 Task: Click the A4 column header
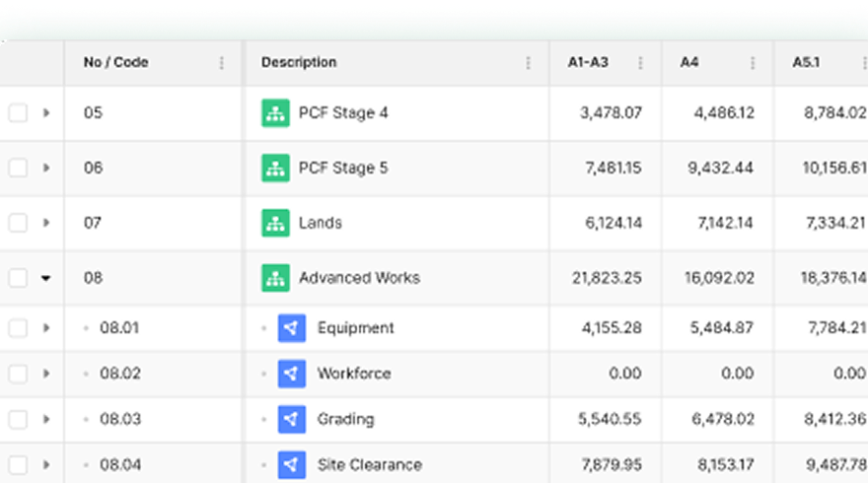point(689,62)
